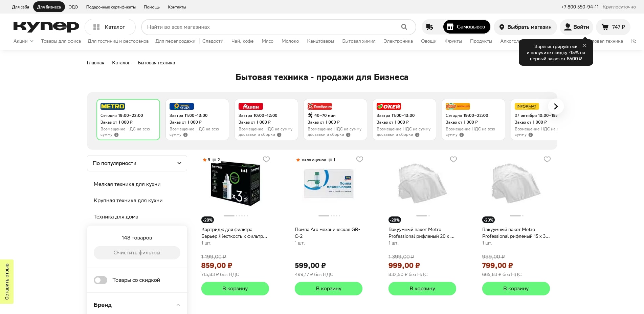Open the Каталог grid icon
Viewport: 644px width, 314px height.
pos(96,27)
